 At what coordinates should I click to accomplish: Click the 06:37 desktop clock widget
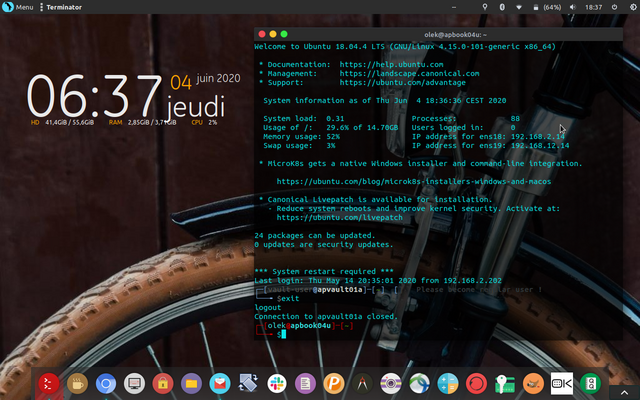(94, 96)
